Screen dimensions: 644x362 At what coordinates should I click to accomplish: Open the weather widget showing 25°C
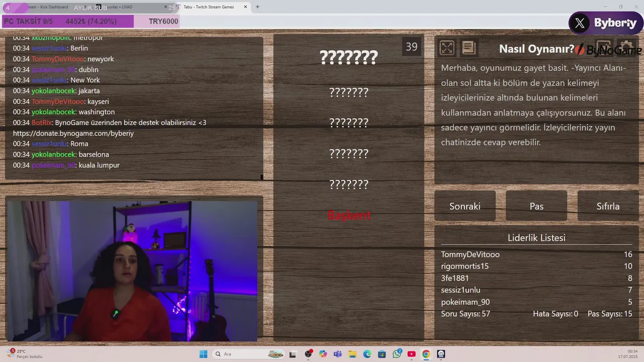pyautogui.click(x=25, y=354)
